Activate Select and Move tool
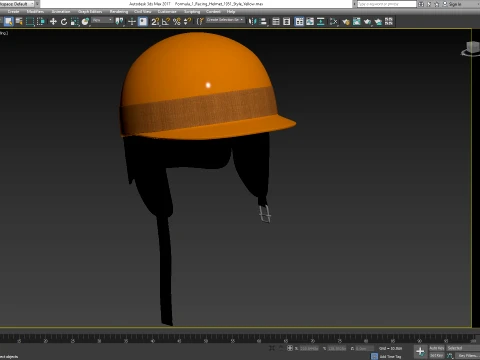The height and width of the screenshot is (360, 480). coord(53,22)
